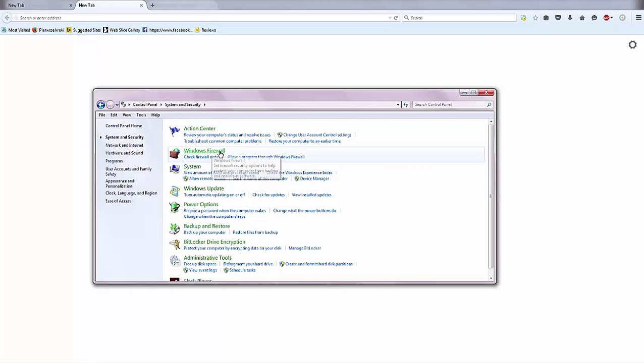The height and width of the screenshot is (363, 644).
Task: Click the Control Panel vertical scrollbar
Action: click(491, 196)
